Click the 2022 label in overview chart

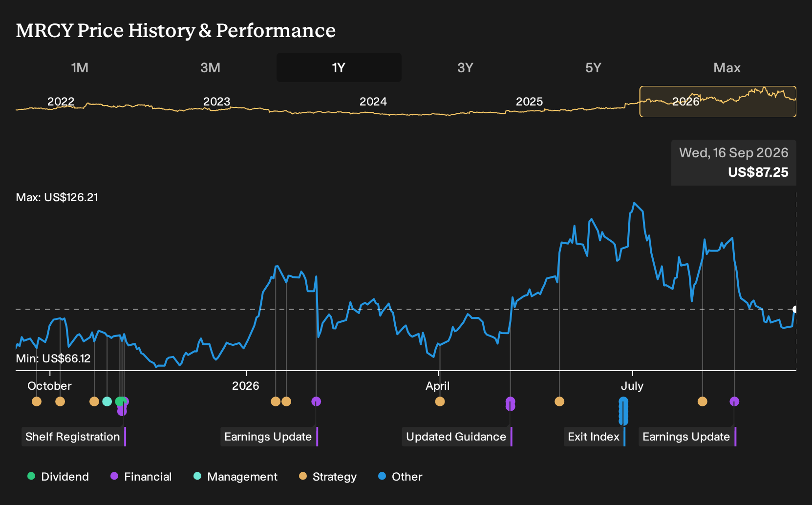click(61, 102)
